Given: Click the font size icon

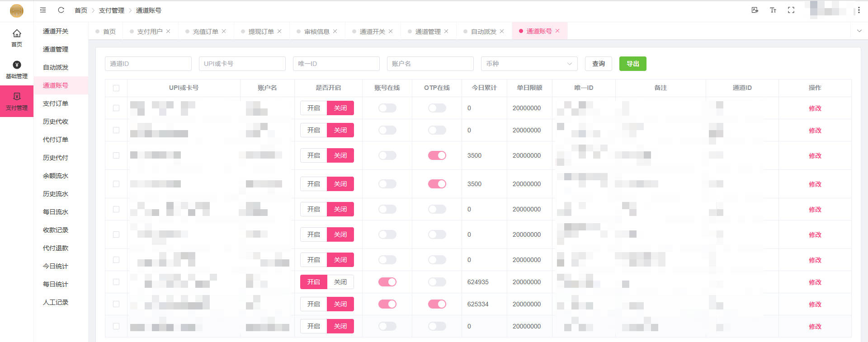Looking at the screenshot, I should pyautogui.click(x=773, y=10).
